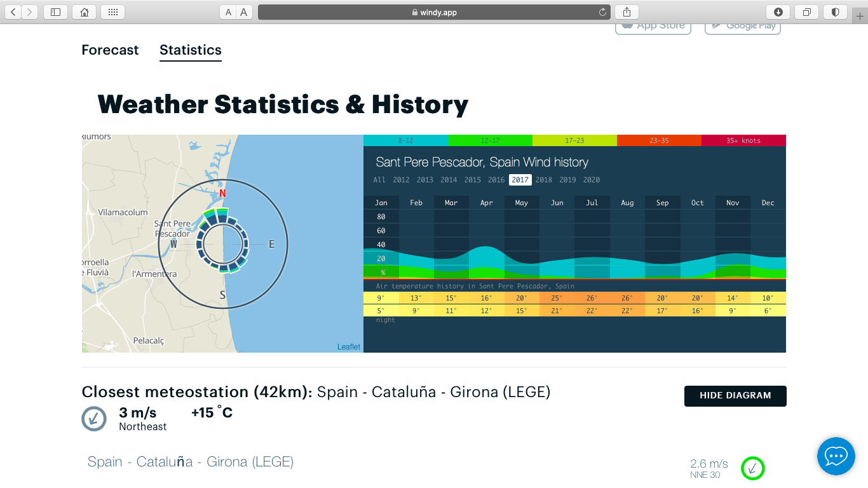Open the Spain - Cataluña - Girona (LEGE) link
The height and width of the screenshot is (488, 868).
point(191,462)
